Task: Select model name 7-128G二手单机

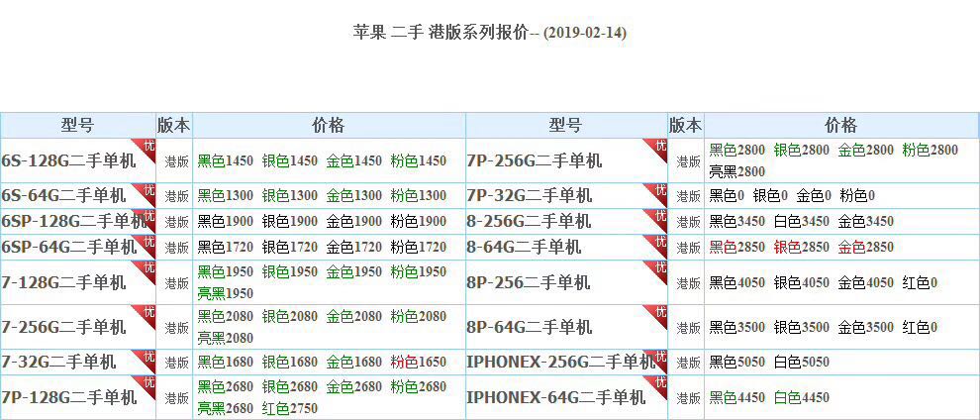Action: 63,282
